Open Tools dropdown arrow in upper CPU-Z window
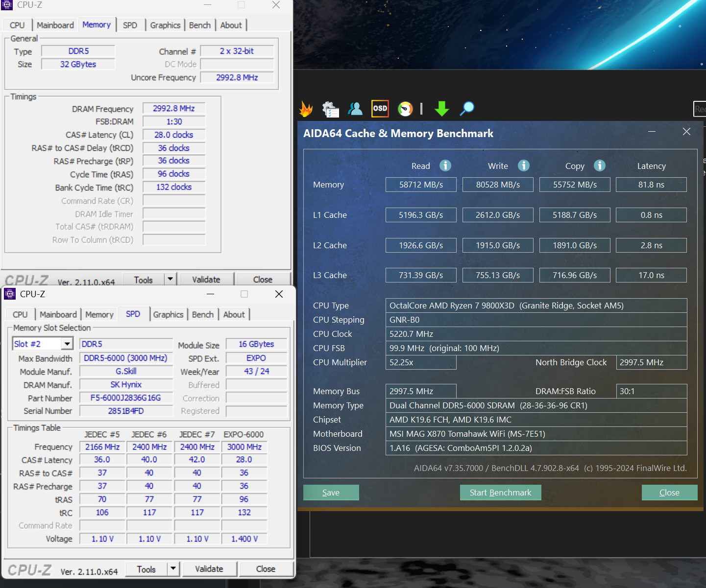 pos(170,279)
